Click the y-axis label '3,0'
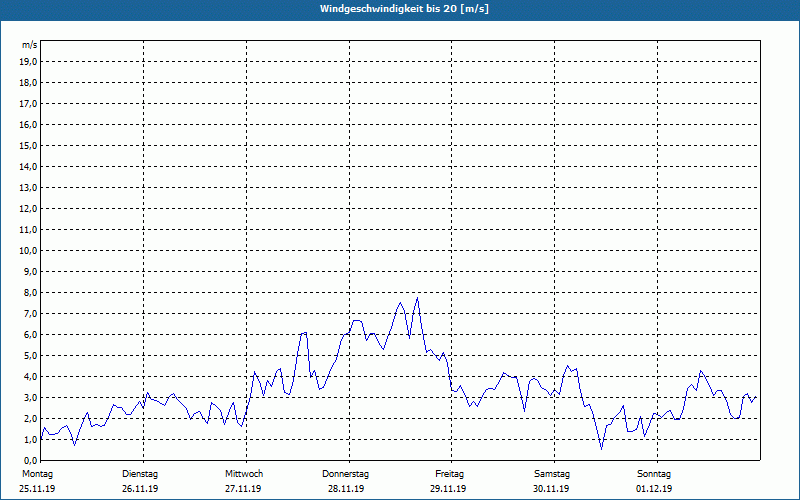 30,397
